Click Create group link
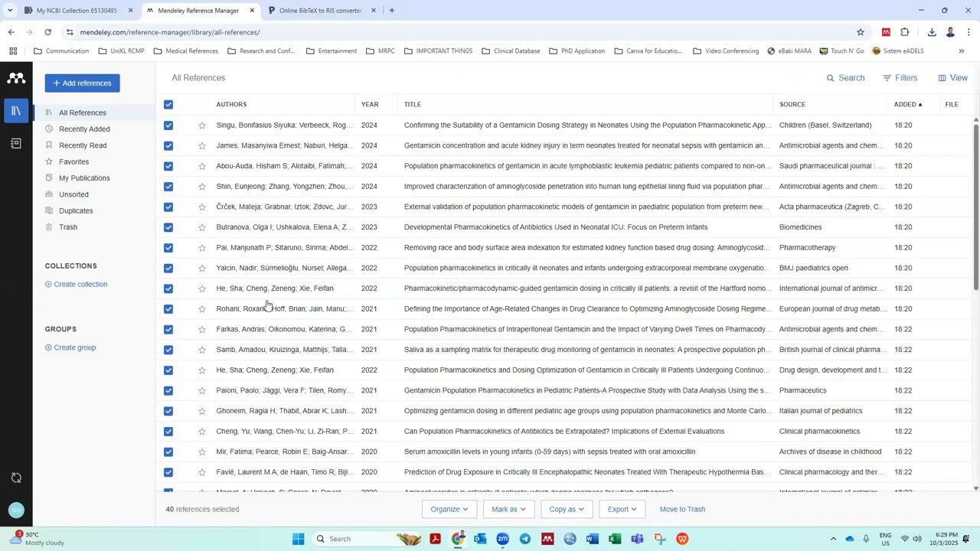The height and width of the screenshot is (551, 980). [70, 348]
